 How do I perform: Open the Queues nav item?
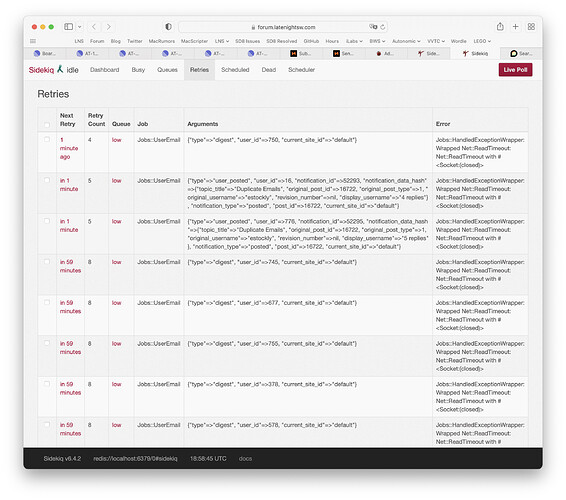click(x=167, y=70)
